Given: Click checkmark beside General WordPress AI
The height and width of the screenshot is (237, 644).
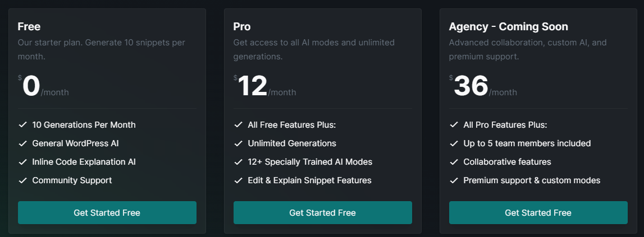Looking at the screenshot, I should point(22,143).
